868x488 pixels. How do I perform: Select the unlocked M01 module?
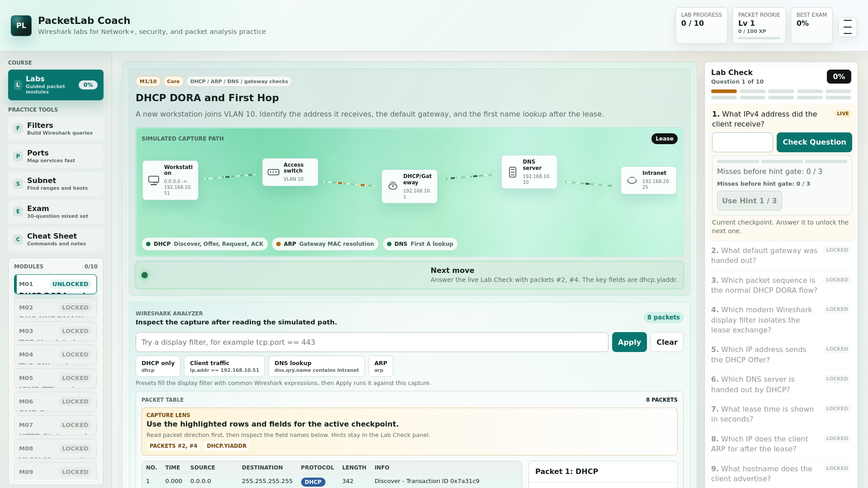(56, 284)
